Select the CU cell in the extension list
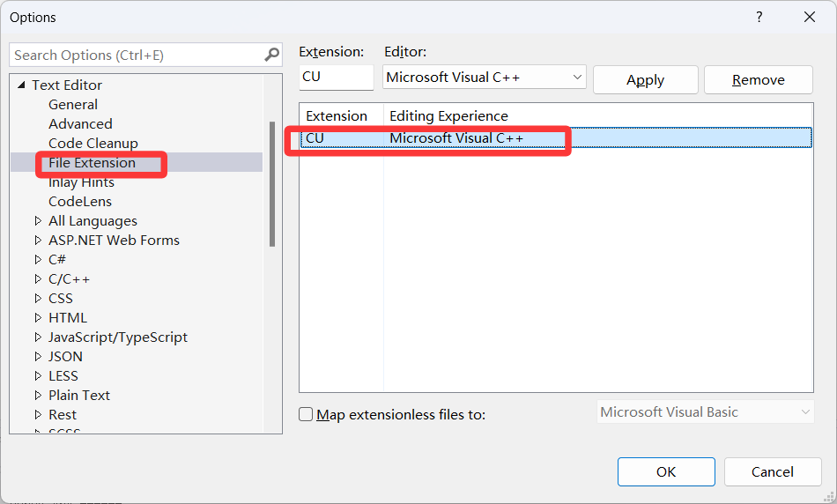837x504 pixels. (315, 137)
